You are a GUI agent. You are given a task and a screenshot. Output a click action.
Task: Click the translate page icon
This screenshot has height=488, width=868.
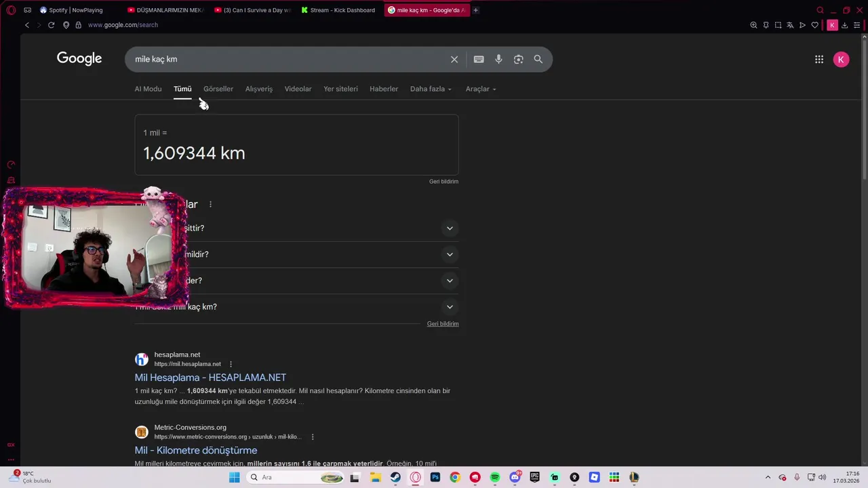point(790,25)
